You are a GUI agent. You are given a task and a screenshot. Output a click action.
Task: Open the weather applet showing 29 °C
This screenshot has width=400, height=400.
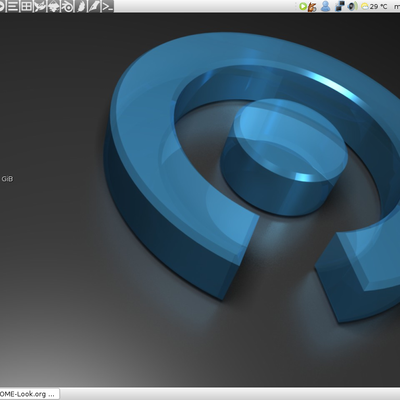374,6
